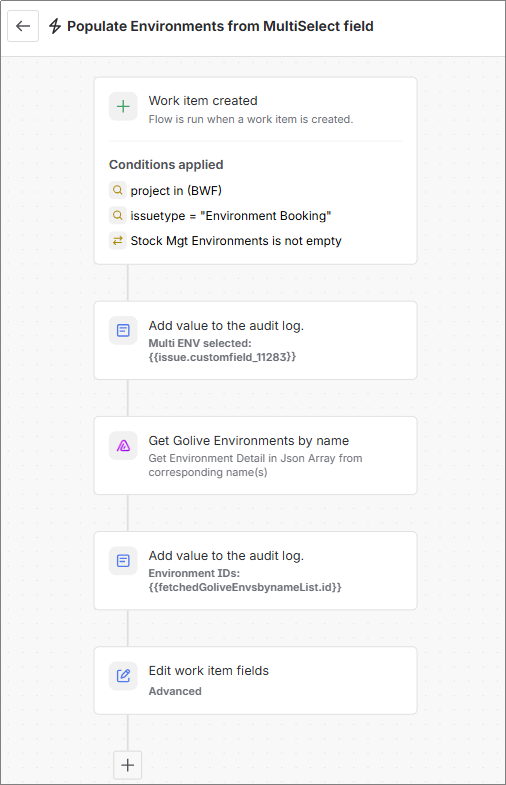Click the flow title Populate Environments

point(220,26)
